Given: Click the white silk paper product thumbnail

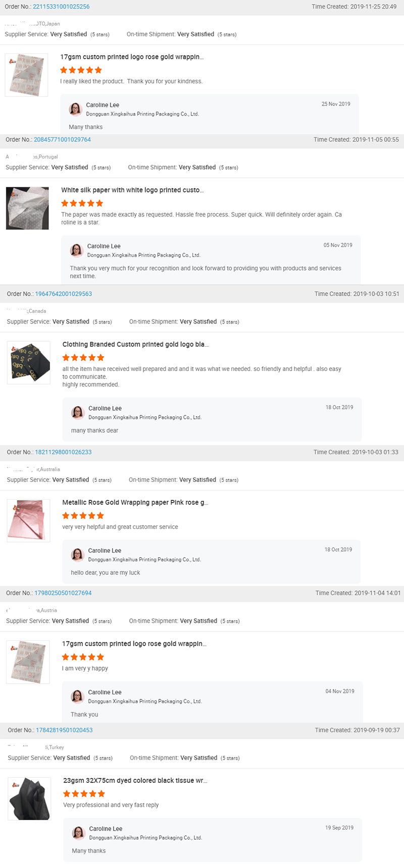Looking at the screenshot, I should (x=28, y=208).
